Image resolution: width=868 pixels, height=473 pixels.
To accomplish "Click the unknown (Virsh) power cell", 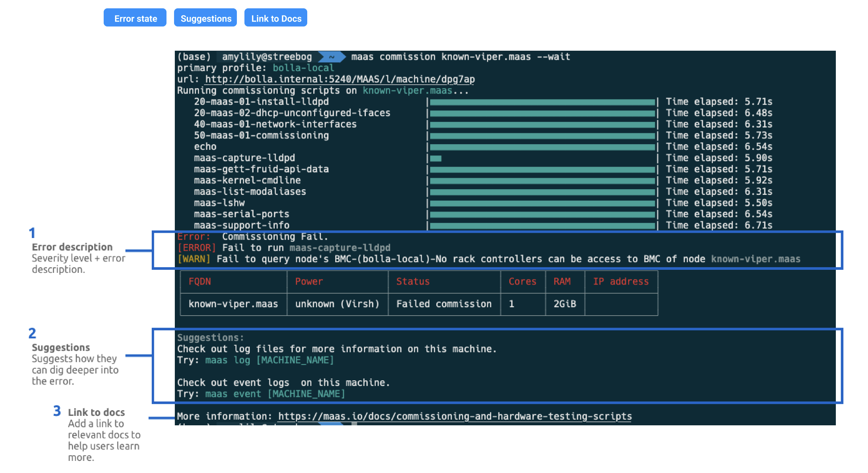I will (x=337, y=304).
